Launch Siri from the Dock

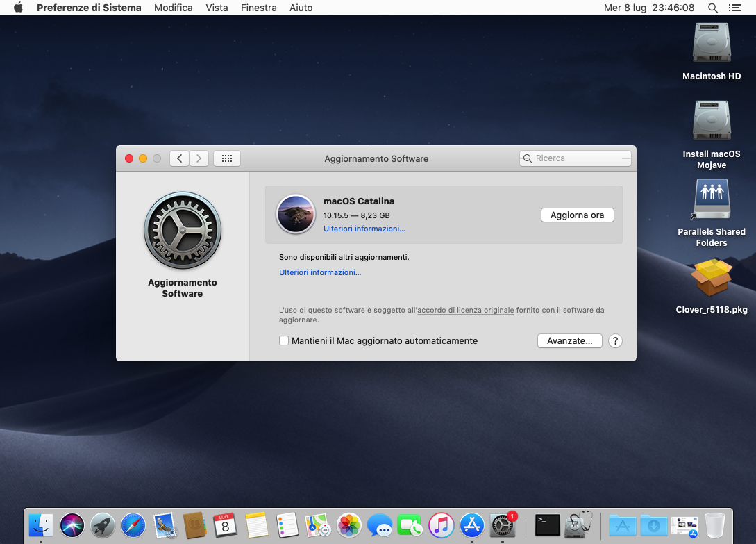[x=72, y=526]
